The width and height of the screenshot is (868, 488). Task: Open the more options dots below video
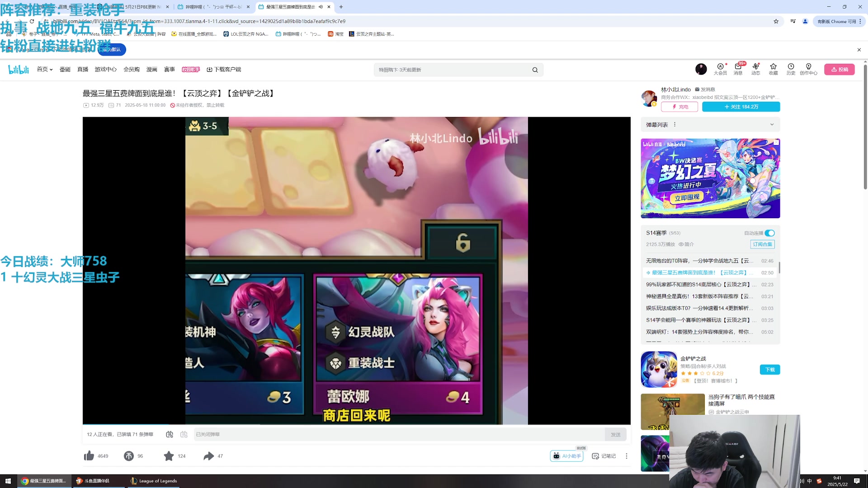pyautogui.click(x=626, y=456)
